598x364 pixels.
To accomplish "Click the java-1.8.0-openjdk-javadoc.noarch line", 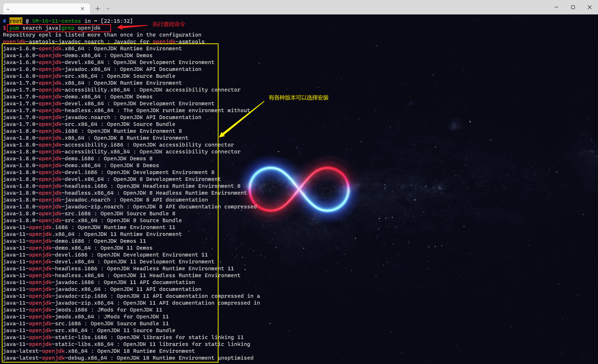I will (105, 200).
